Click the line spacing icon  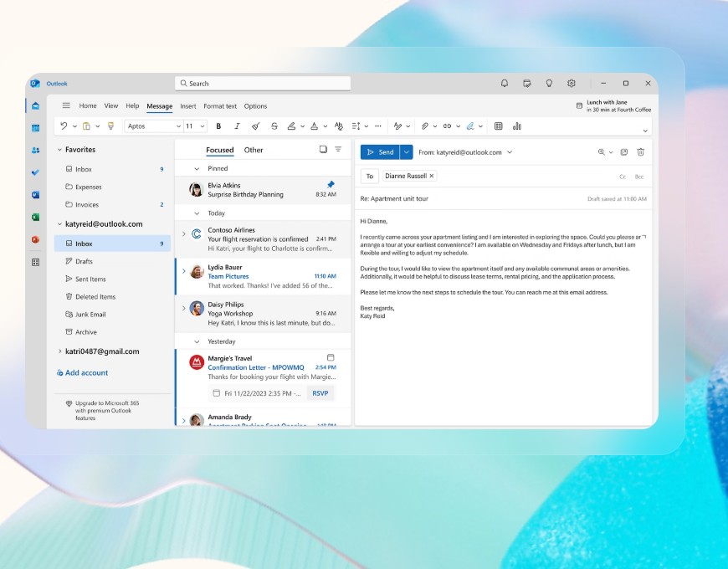coord(356,126)
